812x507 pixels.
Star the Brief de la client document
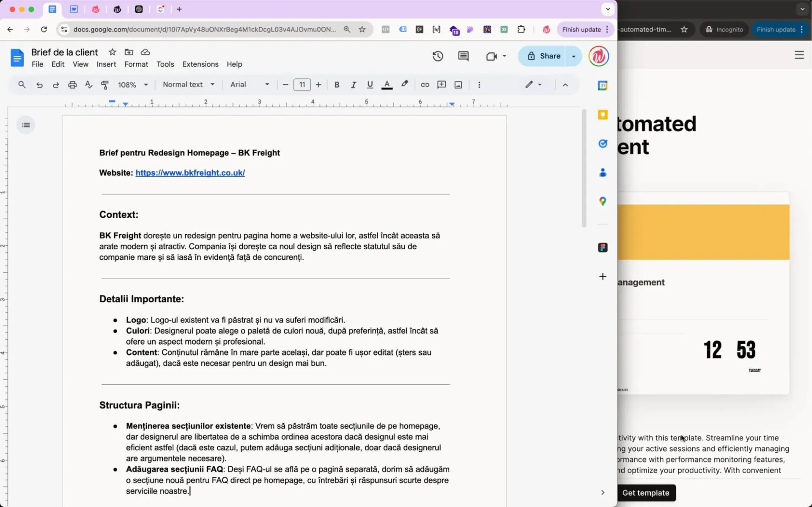coord(112,52)
